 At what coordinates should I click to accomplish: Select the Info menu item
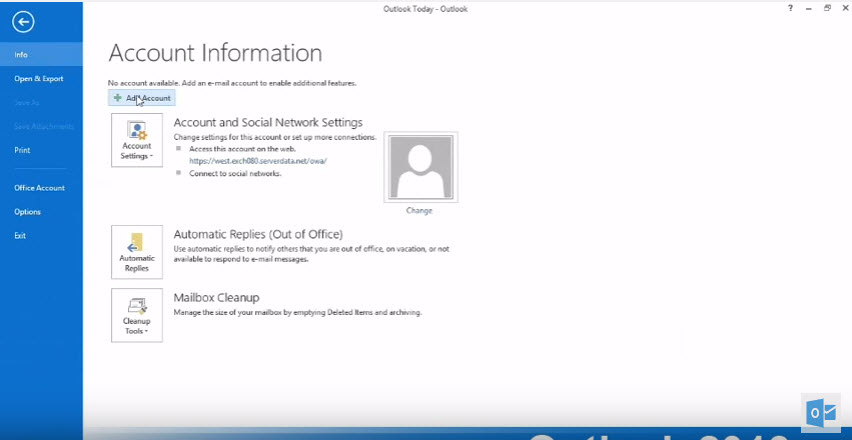pos(41,55)
